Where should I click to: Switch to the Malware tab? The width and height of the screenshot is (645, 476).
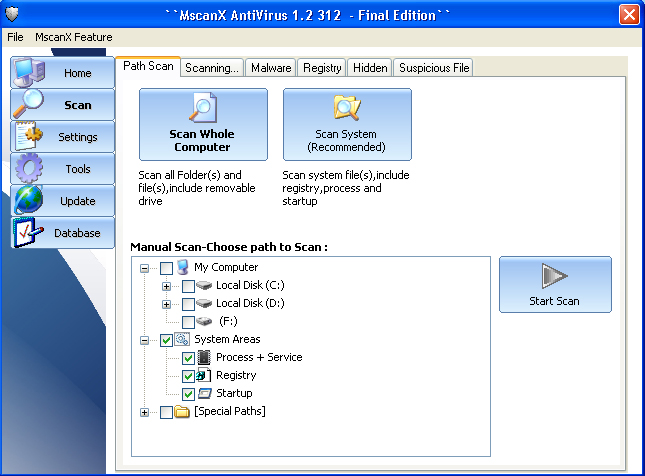point(271,68)
